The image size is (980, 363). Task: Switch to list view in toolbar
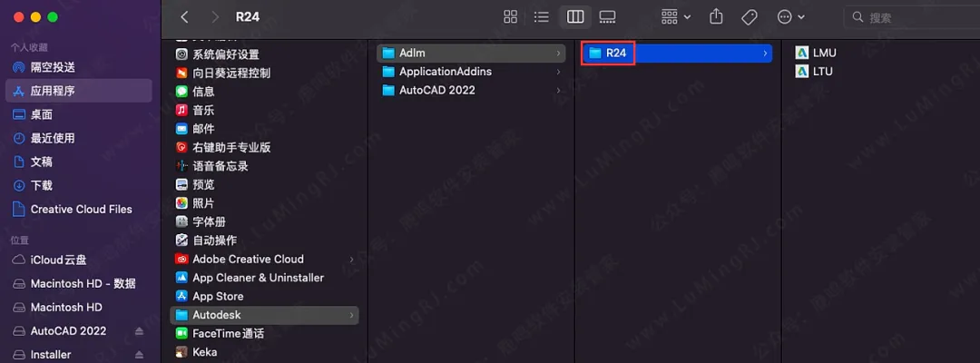click(x=542, y=17)
